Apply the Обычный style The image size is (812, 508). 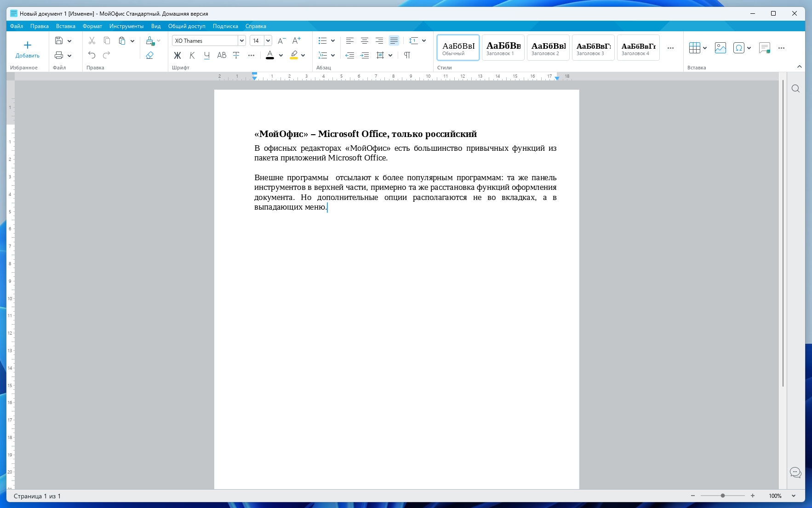point(458,47)
